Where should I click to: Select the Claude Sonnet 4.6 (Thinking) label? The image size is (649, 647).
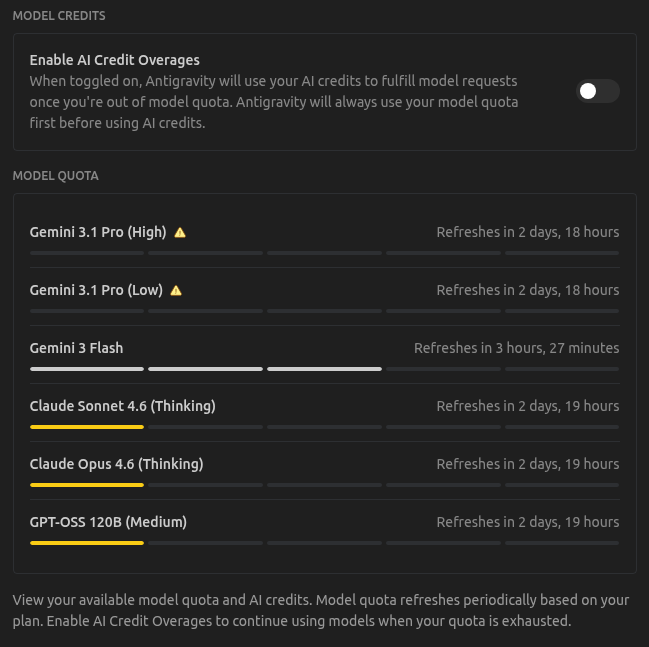123,406
